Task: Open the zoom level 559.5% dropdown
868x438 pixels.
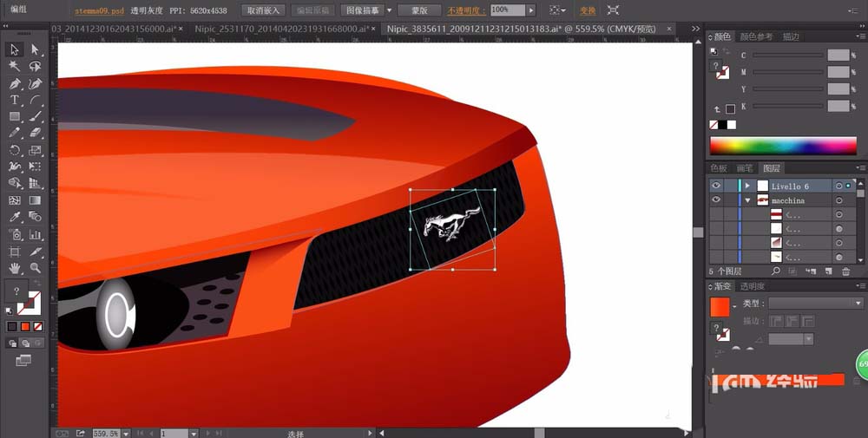Action: [x=126, y=434]
